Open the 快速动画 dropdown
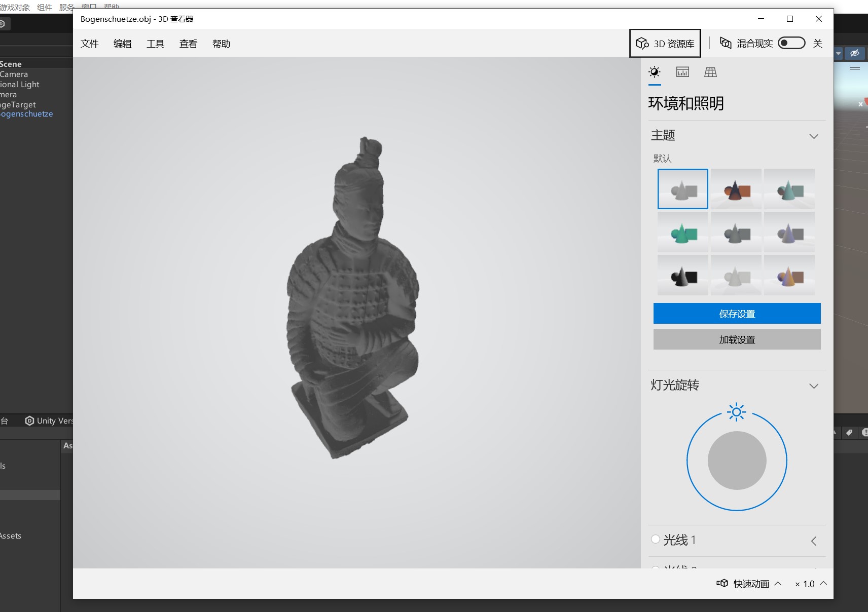 point(757,584)
